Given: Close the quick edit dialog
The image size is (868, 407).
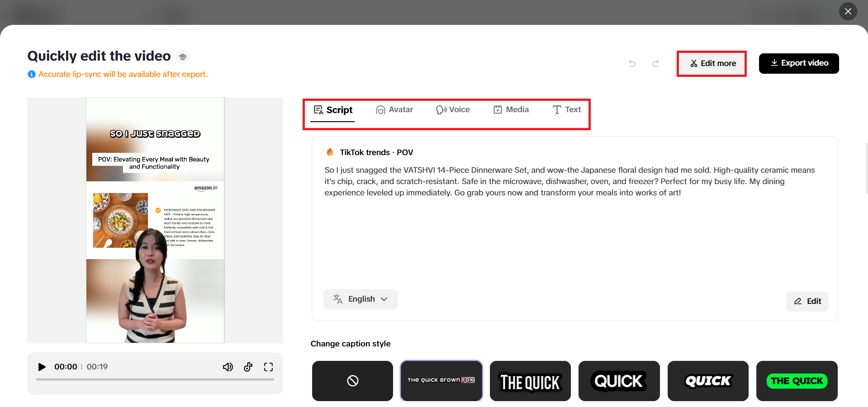Looking at the screenshot, I should [848, 11].
